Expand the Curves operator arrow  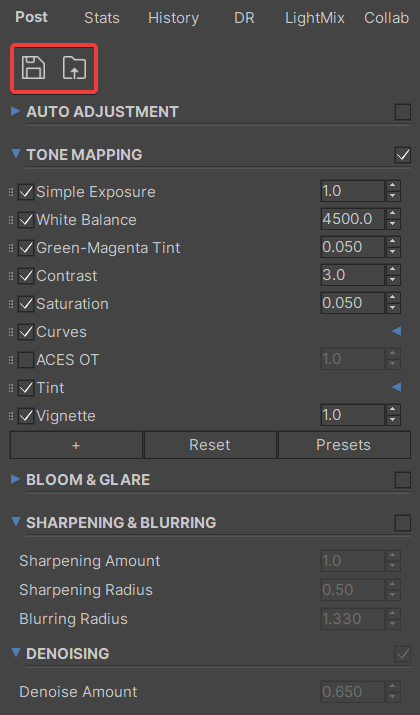(x=397, y=332)
